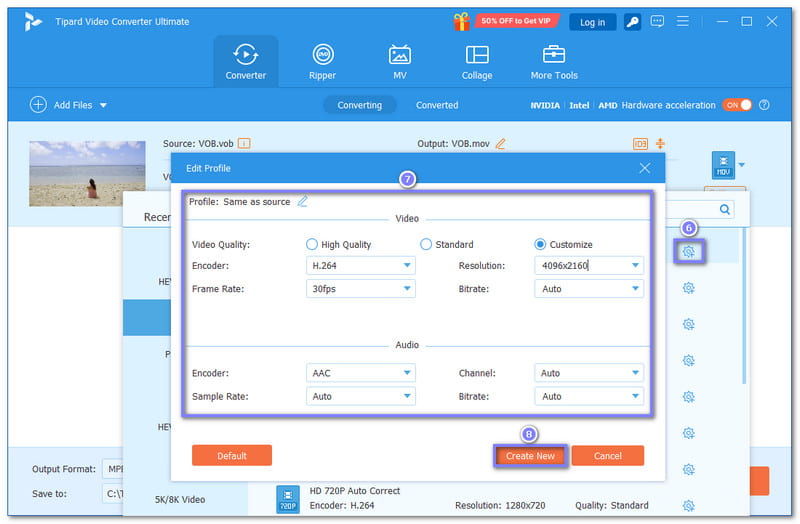800x524 pixels.
Task: Click the Cancel button
Action: (x=608, y=456)
